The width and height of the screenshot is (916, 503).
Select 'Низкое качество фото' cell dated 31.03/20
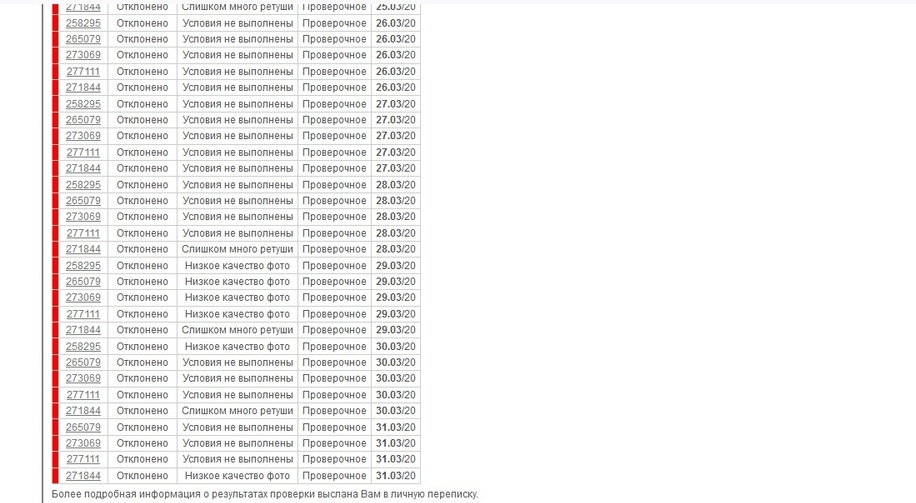[237, 476]
